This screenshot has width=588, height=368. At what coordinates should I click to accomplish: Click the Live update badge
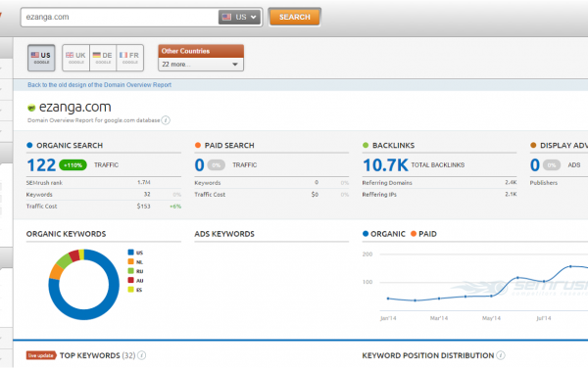coord(41,355)
